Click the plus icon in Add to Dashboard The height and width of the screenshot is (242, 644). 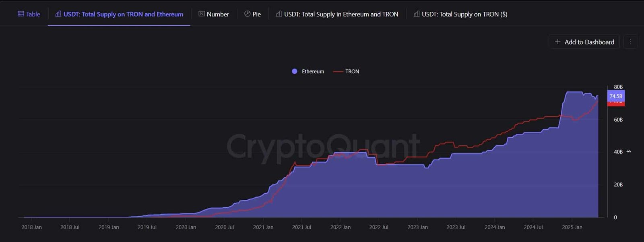557,42
